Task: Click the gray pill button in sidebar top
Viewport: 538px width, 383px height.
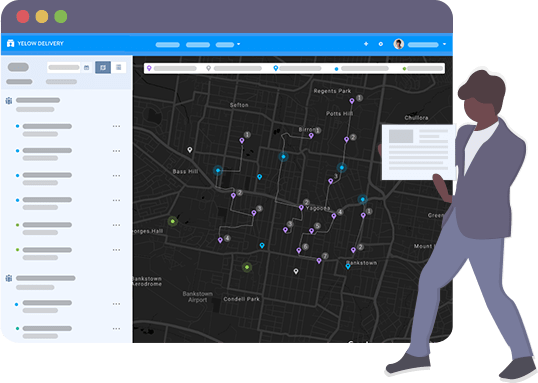Action: (18, 67)
